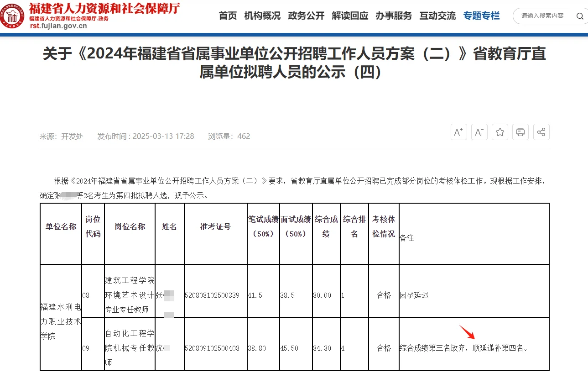The image size is (588, 373).
Task: Select the highlighted 专题专栏 tab
Action: (x=481, y=15)
